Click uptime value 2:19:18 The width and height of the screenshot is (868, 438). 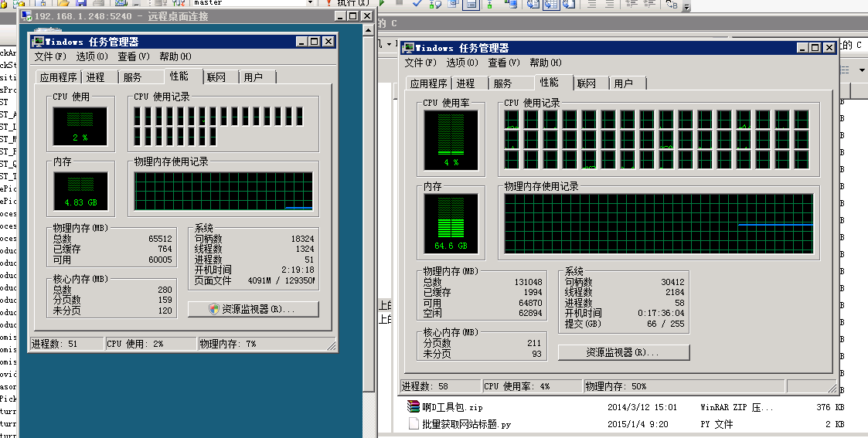[x=298, y=270]
